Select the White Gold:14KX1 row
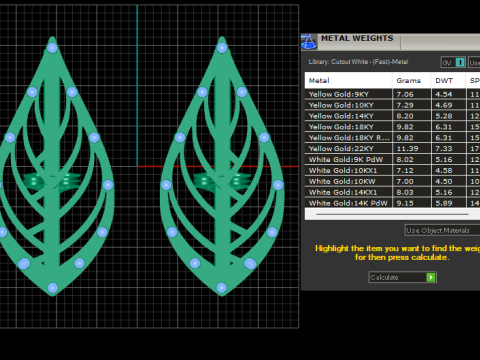 coord(392,192)
